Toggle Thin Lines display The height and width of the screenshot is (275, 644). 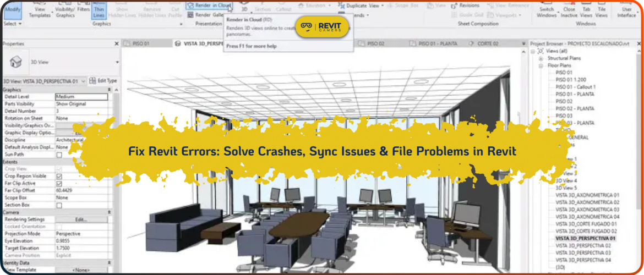click(99, 10)
